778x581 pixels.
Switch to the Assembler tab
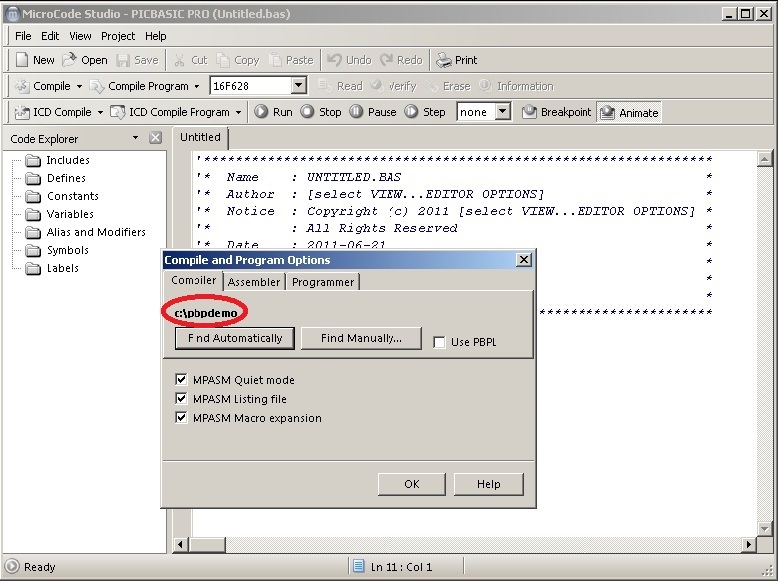254,282
